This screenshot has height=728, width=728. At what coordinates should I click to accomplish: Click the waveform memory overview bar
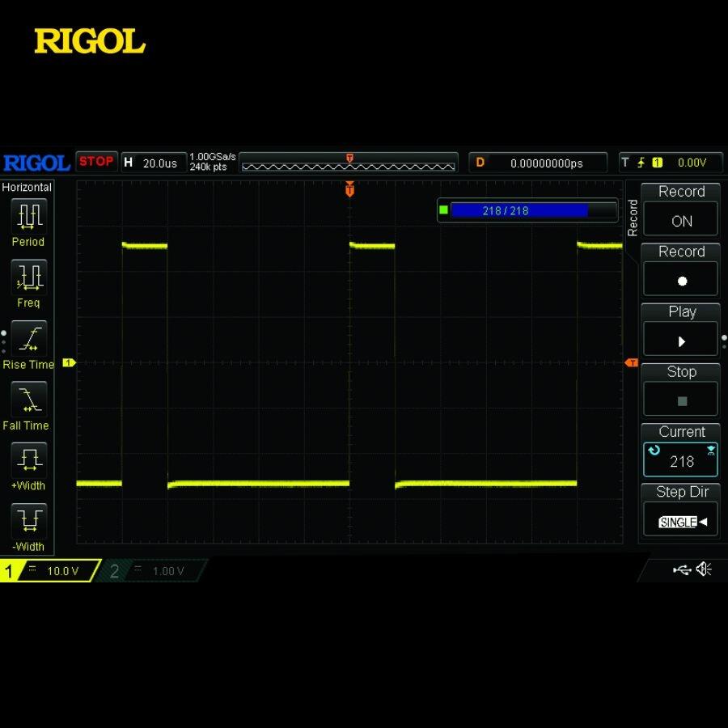tap(348, 163)
